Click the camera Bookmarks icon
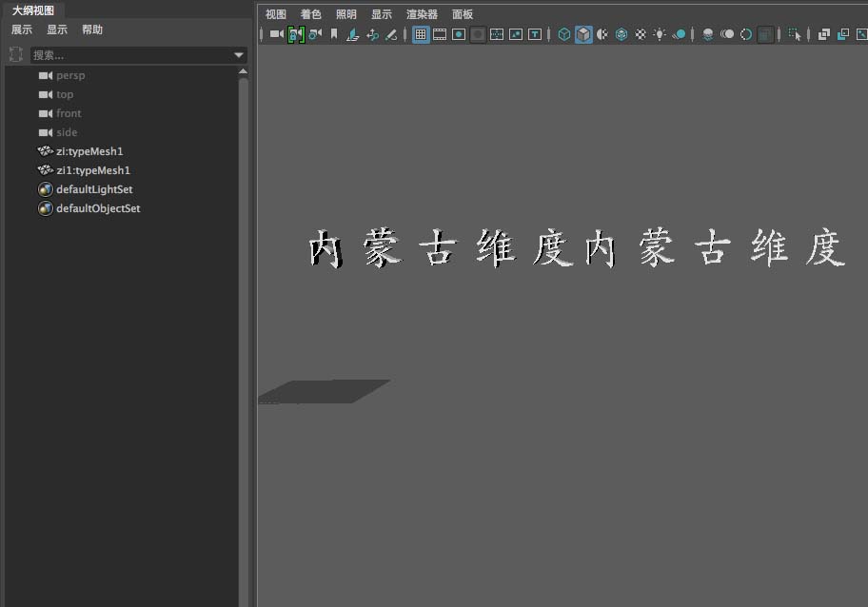Screen dimensions: 868x607 [x=334, y=34]
